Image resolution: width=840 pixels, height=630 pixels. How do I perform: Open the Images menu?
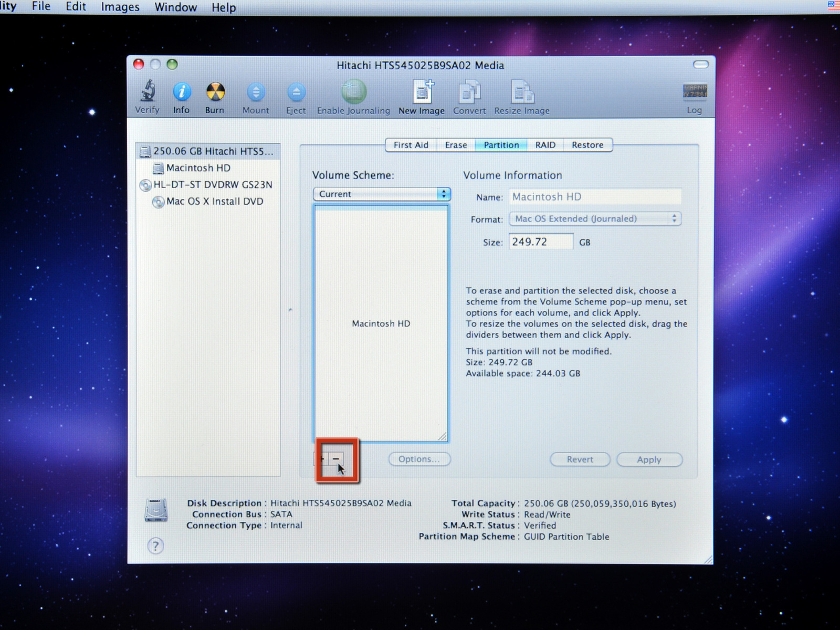(120, 7)
